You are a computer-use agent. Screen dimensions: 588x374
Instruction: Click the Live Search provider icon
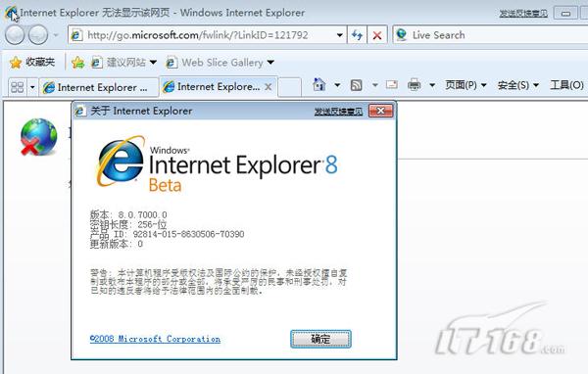pyautogui.click(x=401, y=35)
